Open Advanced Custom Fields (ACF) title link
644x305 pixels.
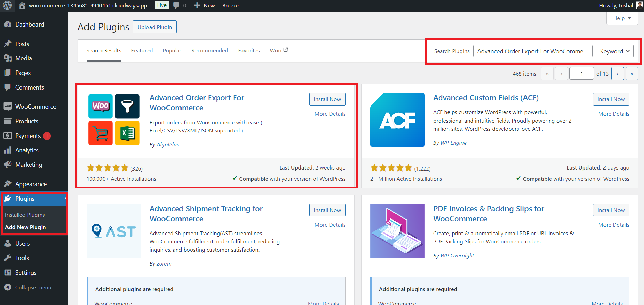click(x=486, y=98)
